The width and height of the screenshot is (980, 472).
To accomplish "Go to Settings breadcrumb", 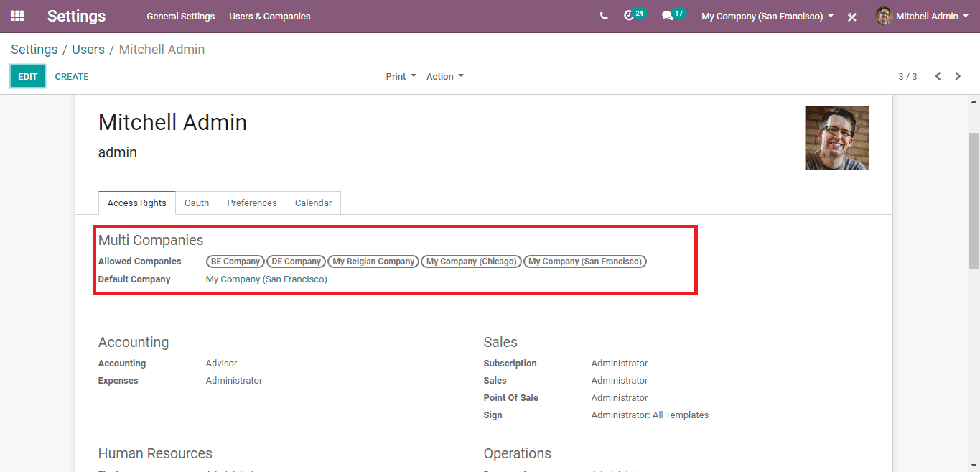I will click(34, 50).
